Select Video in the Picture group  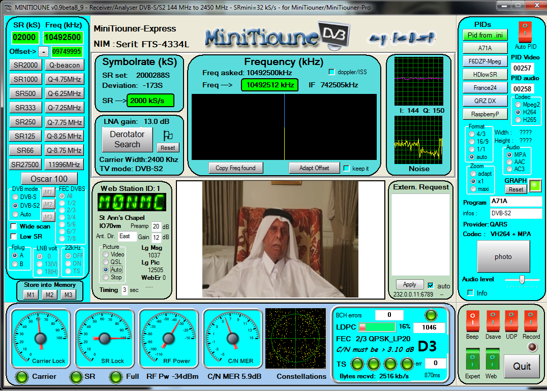[x=106, y=254]
